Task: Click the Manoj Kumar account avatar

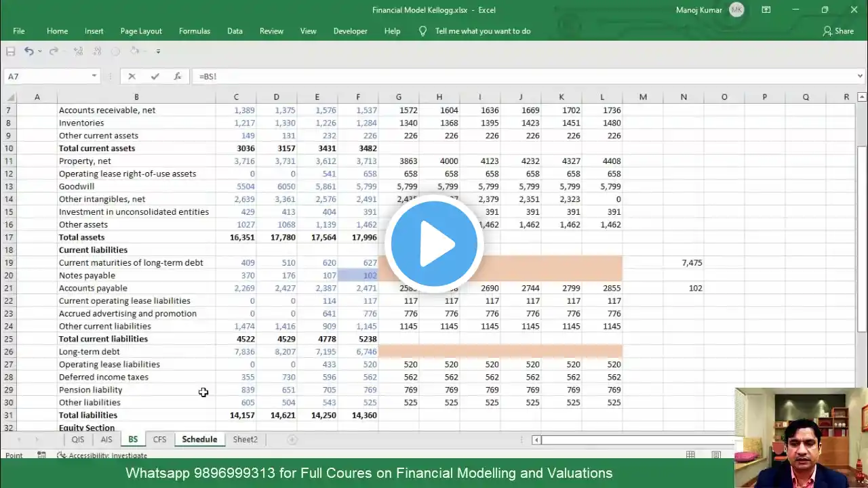Action: click(x=736, y=10)
